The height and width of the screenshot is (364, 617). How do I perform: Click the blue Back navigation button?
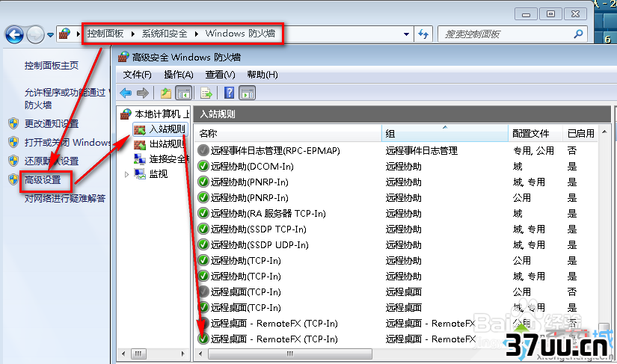14,34
